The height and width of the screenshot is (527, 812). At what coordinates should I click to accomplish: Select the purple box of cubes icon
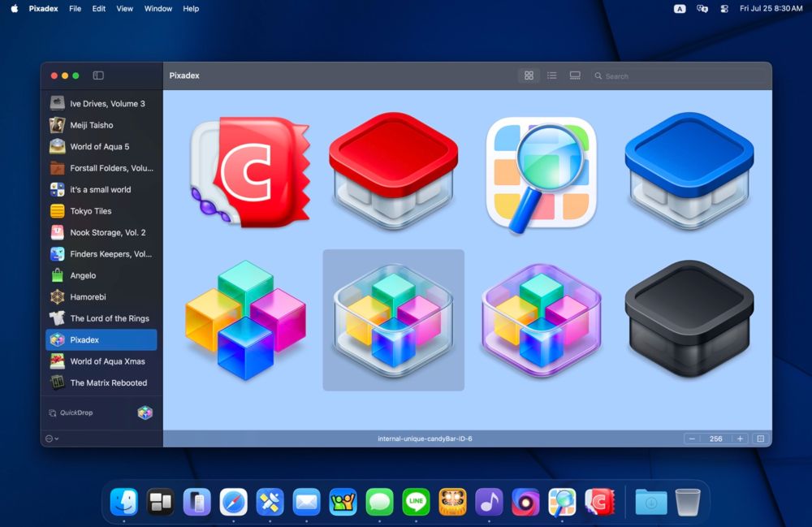541,319
